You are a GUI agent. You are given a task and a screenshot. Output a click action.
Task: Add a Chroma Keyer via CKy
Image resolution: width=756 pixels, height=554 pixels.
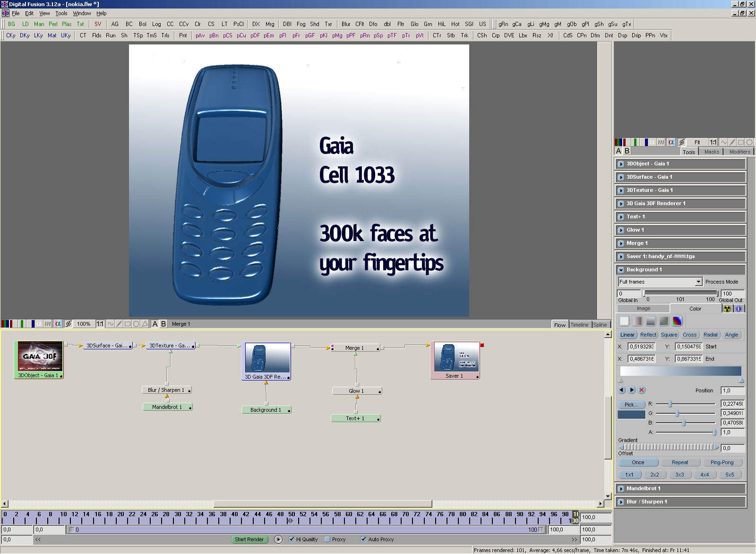coord(11,35)
